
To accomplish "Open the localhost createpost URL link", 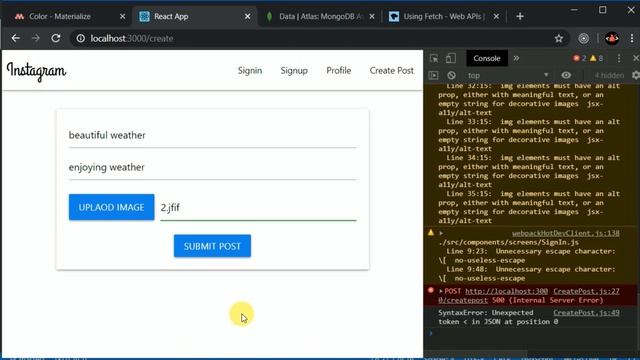I will [x=493, y=296].
